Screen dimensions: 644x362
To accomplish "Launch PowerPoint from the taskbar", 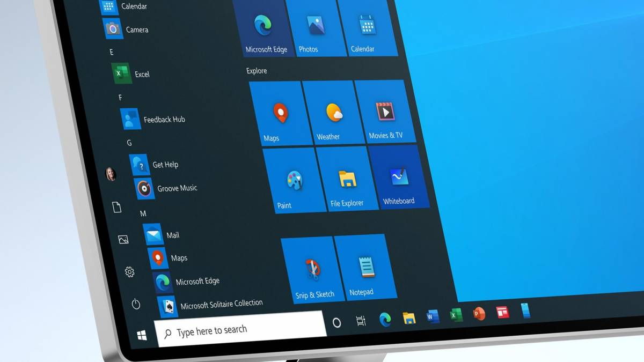I will click(x=479, y=313).
